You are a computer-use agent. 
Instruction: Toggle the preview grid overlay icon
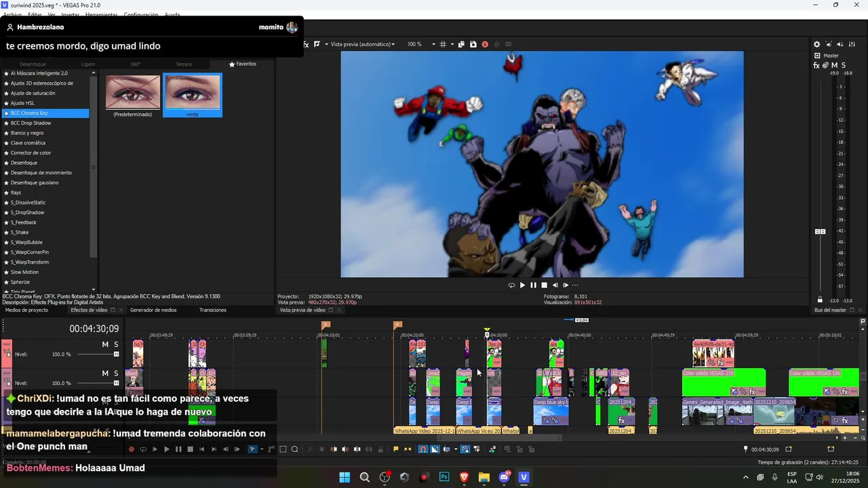pos(443,44)
